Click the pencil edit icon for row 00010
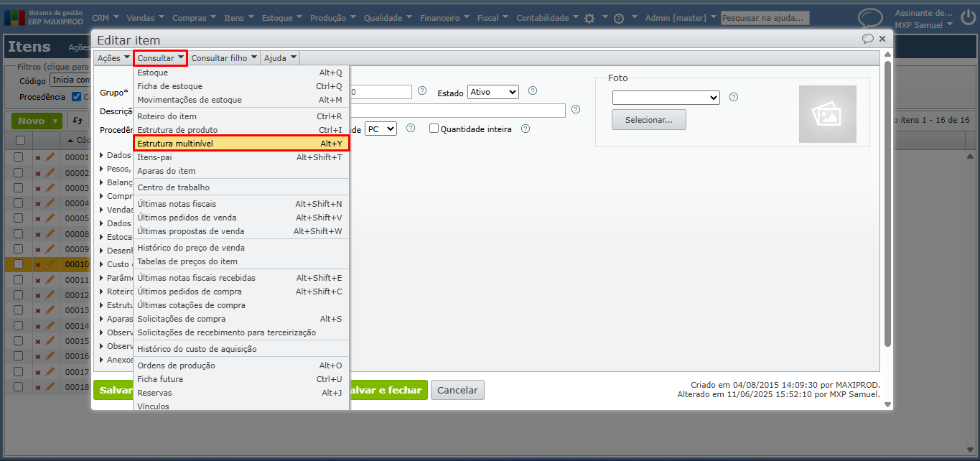980x461 pixels. (x=50, y=264)
